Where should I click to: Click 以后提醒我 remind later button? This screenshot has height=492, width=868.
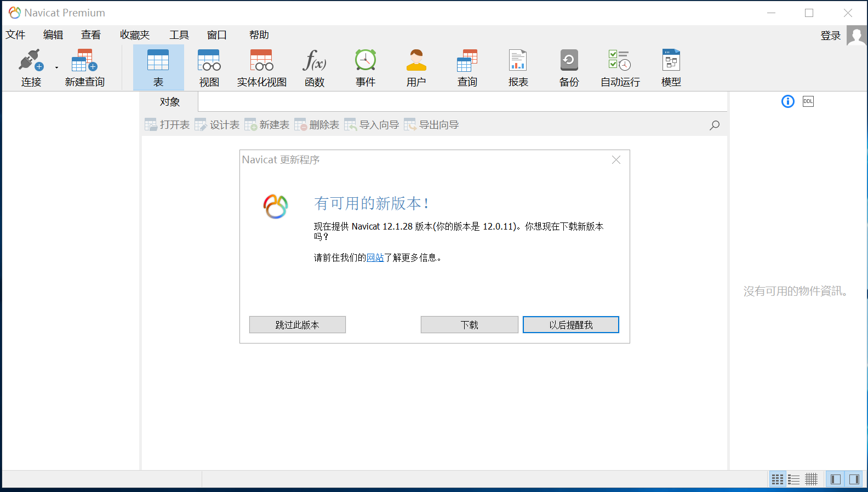pyautogui.click(x=571, y=325)
